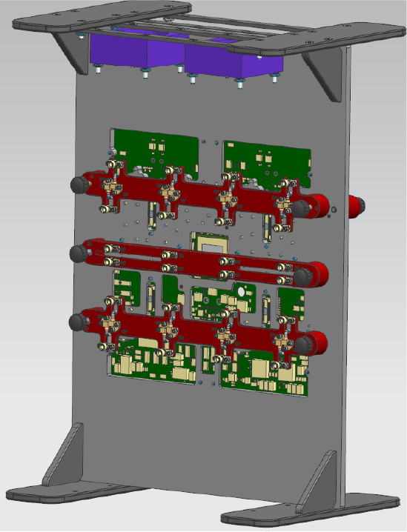Select the upper-right green circuit board

click(x=268, y=164)
